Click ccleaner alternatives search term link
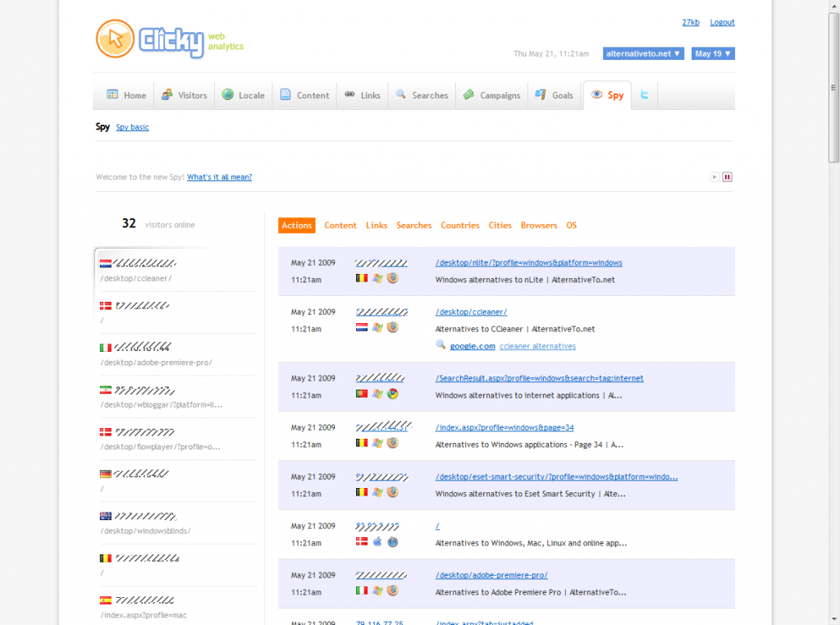 538,346
